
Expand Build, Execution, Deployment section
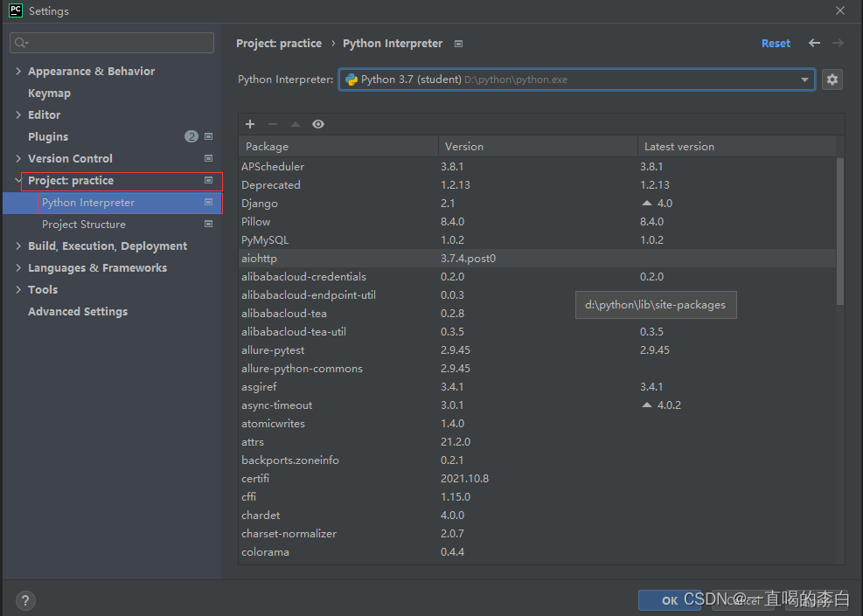[x=18, y=246]
